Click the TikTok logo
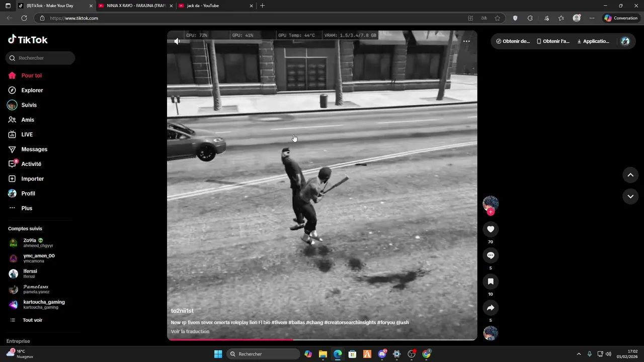The width and height of the screenshot is (644, 362). (28, 40)
